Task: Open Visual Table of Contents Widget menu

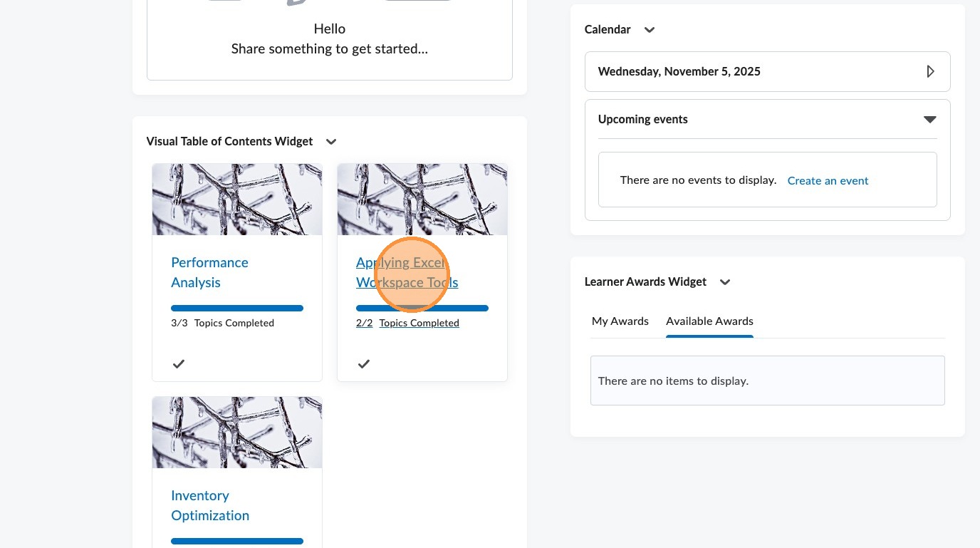Action: coord(331,142)
